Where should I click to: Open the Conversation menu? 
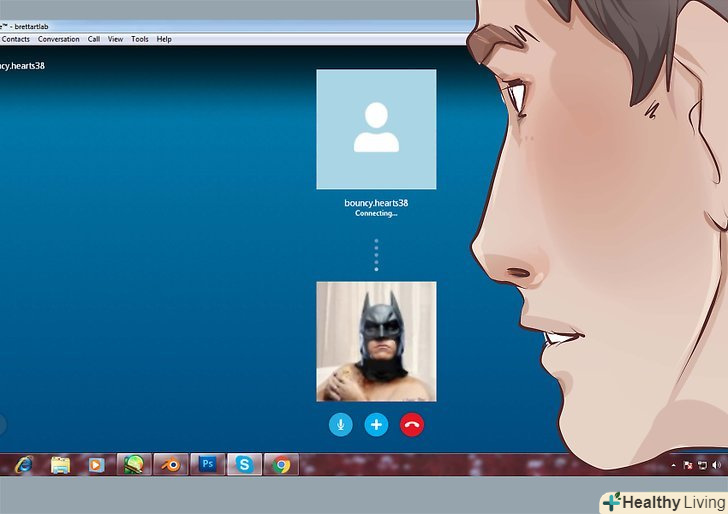pyautogui.click(x=58, y=39)
